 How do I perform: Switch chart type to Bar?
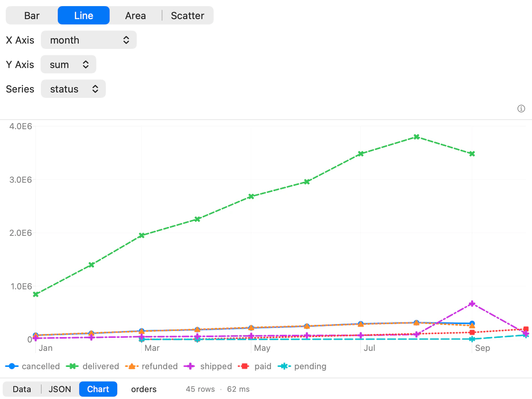point(32,16)
